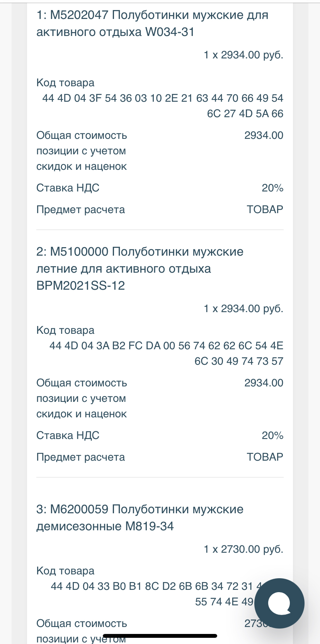Open the chat support bubble
This screenshot has width=320, height=644.
tap(279, 603)
